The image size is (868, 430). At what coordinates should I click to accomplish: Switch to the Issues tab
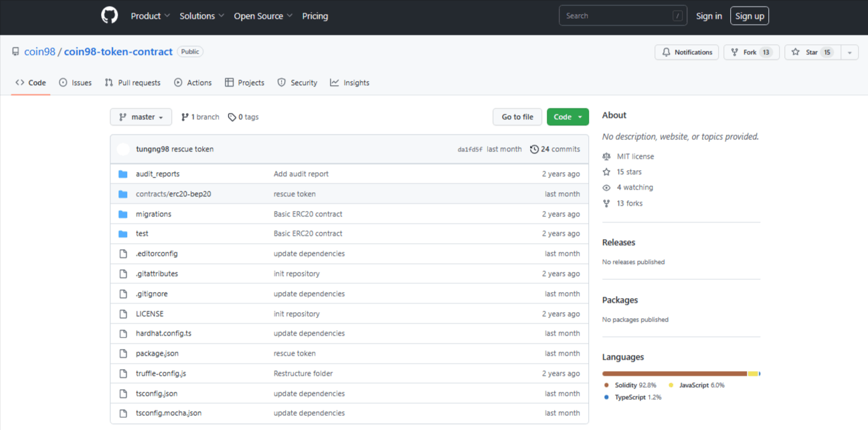(75, 83)
